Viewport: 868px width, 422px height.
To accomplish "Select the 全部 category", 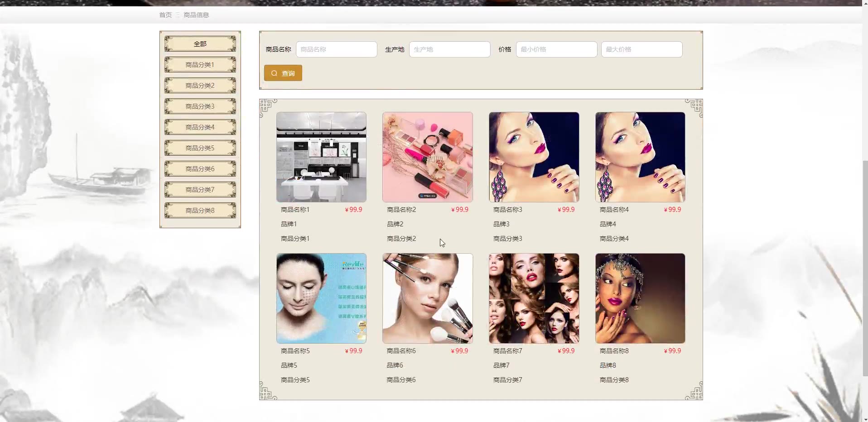I will (200, 44).
